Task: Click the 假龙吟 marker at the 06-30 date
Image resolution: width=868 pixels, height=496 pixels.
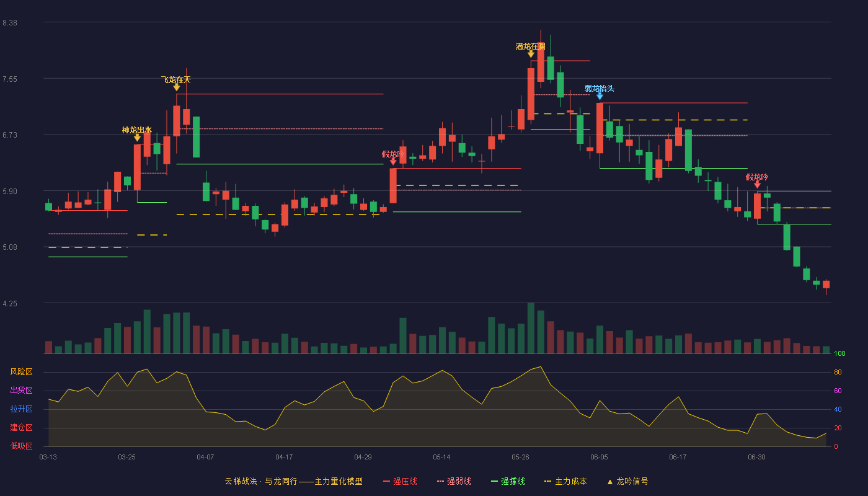Action: tap(757, 185)
